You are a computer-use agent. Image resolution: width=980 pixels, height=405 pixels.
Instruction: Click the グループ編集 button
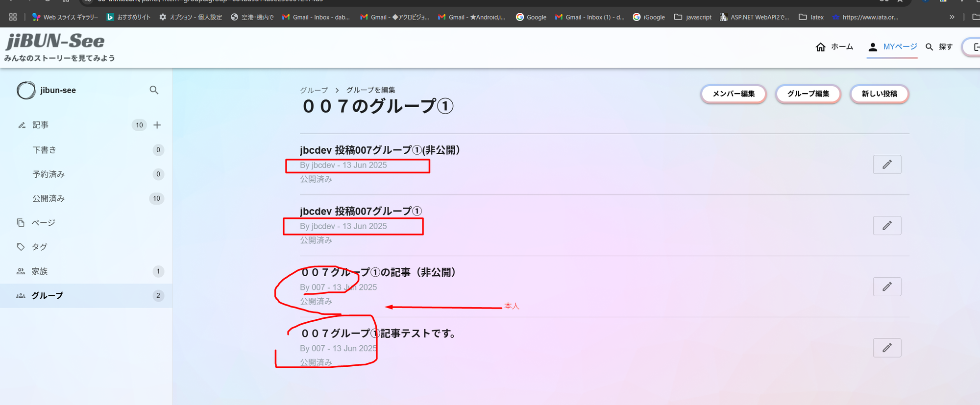coord(808,94)
